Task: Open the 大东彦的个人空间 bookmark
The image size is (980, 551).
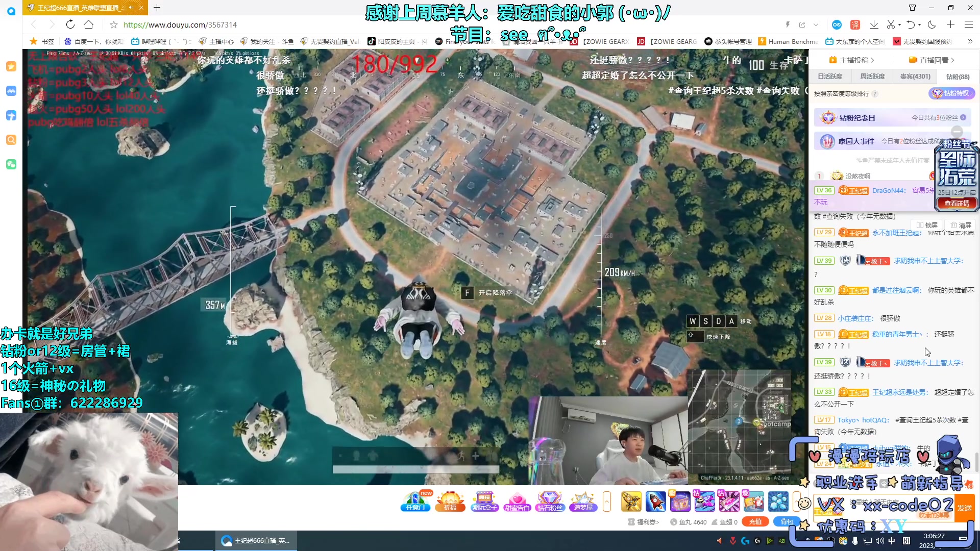Action: point(855,41)
